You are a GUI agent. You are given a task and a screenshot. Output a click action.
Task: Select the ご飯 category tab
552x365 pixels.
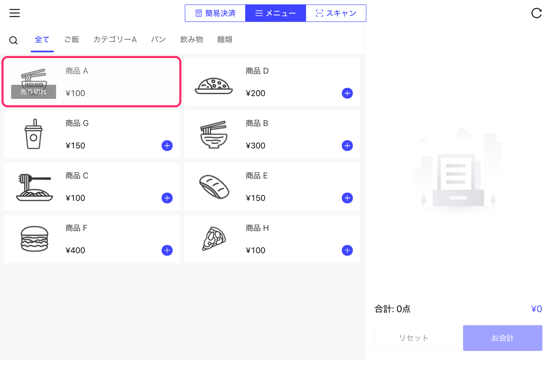pyautogui.click(x=71, y=39)
